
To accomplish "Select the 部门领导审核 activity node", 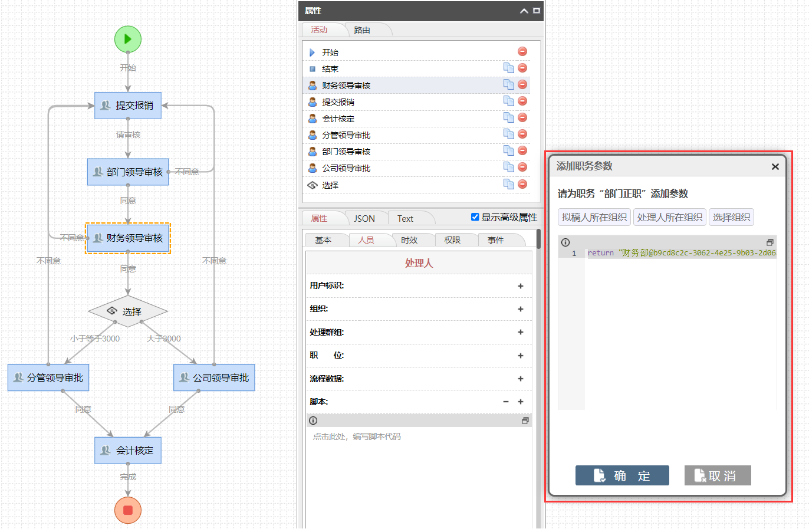I will [128, 172].
